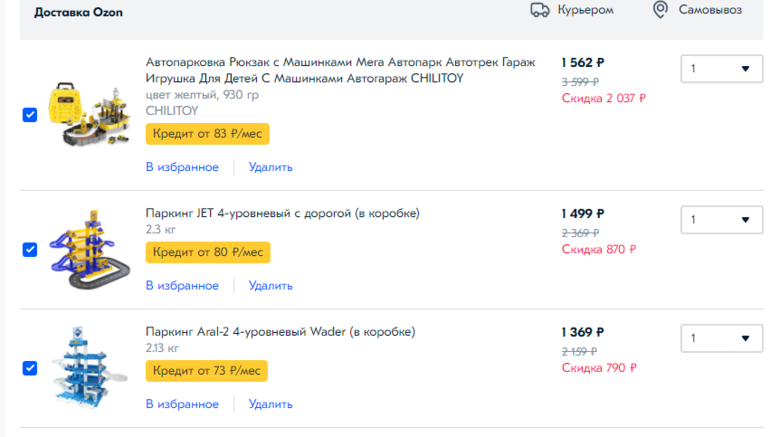Viewport: 770px width, 437px height.
Task: Select the Курьером delivery option
Action: [x=579, y=10]
